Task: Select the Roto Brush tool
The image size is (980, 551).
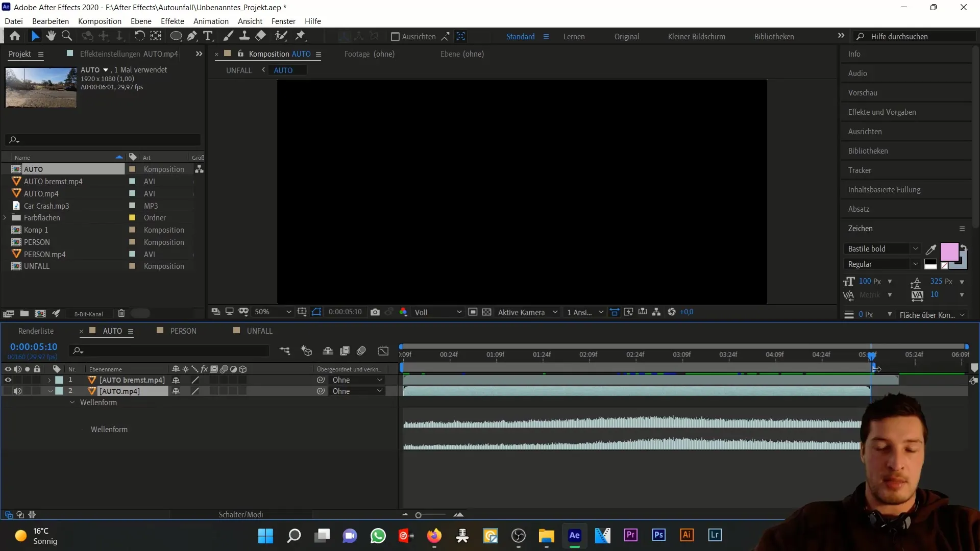Action: point(281,36)
